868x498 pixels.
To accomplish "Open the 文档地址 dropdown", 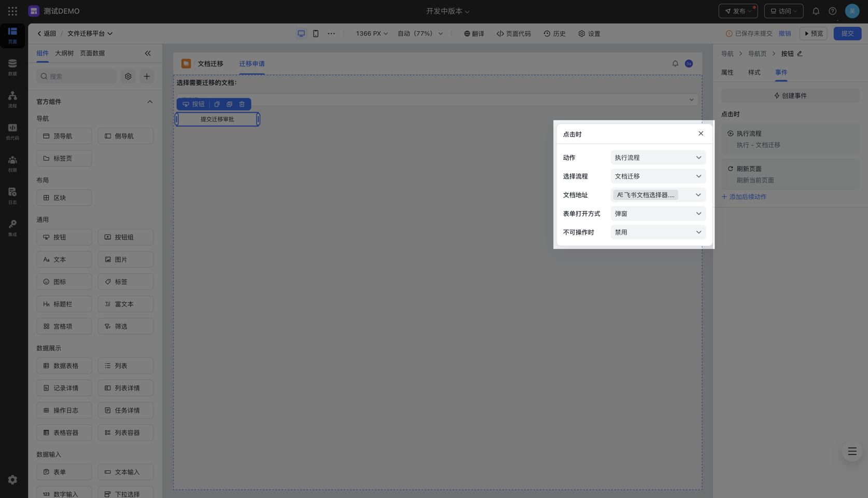I will pos(658,195).
